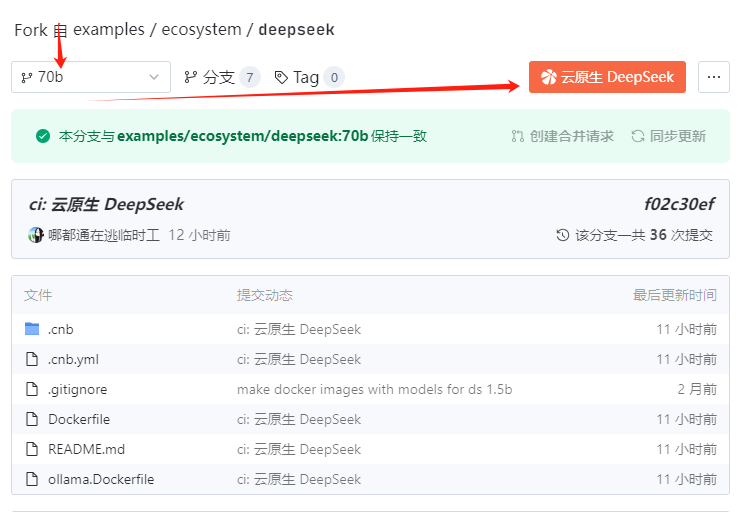Click the 分支 branches icon
Viewport: 742px width, 512px height.
(x=191, y=77)
